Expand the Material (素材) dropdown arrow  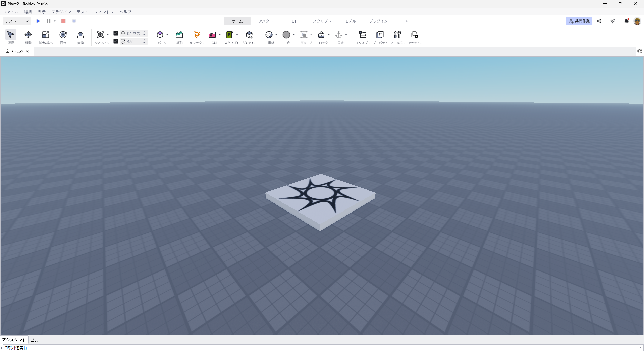(276, 35)
